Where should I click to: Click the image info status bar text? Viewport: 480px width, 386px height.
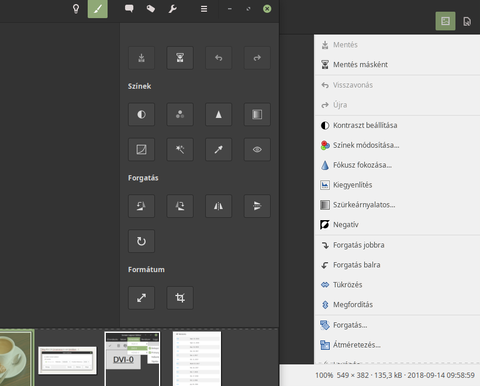395,376
